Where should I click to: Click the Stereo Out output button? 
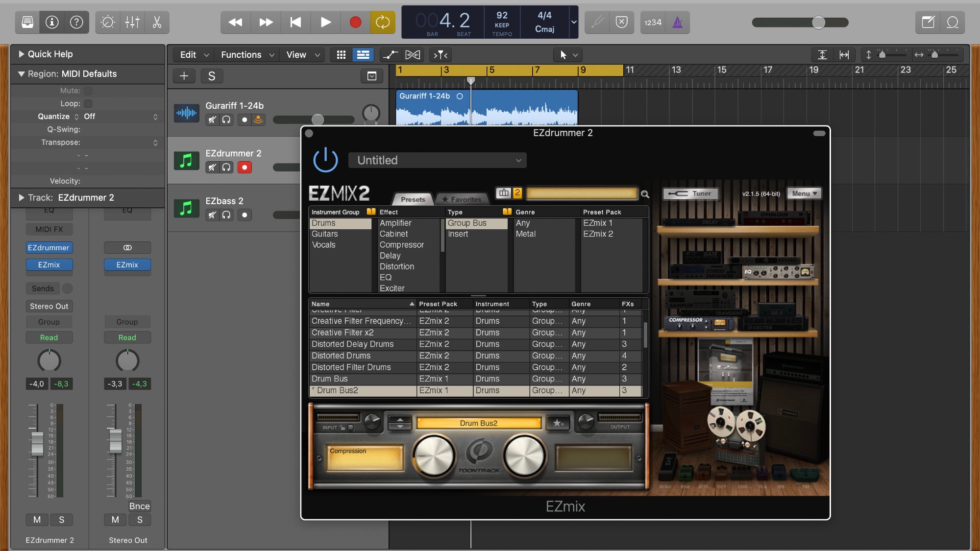(x=49, y=306)
